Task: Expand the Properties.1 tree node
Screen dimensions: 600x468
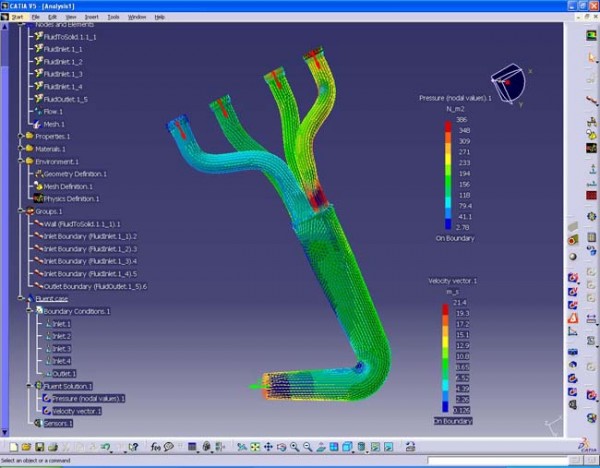Action: (x=19, y=136)
